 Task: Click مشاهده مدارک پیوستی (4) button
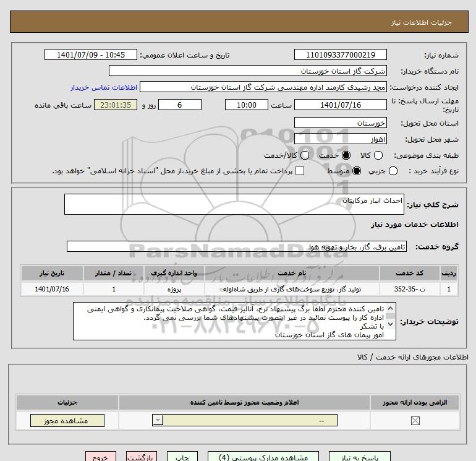coord(263,457)
